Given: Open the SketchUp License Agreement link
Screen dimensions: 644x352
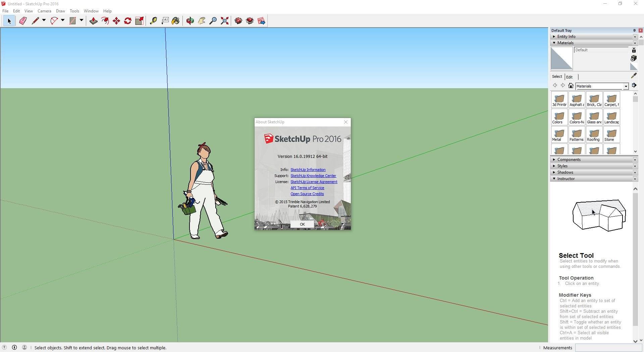Looking at the screenshot, I should 314,182.
